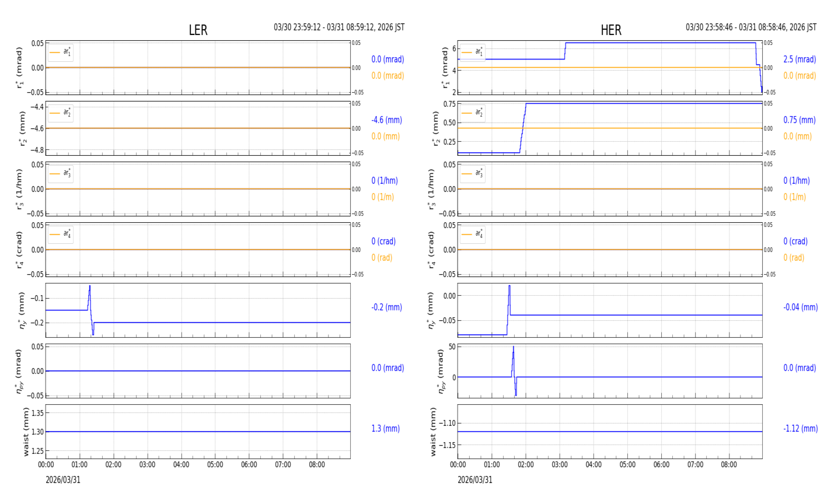Click the HER orange "0.0 (mm)" readout
The height and width of the screenshot is (504, 824).
point(798,136)
